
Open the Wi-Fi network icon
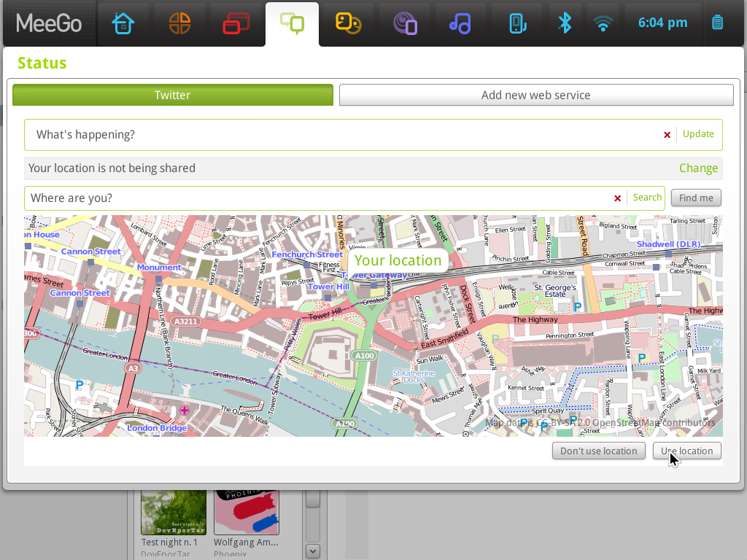tap(603, 23)
